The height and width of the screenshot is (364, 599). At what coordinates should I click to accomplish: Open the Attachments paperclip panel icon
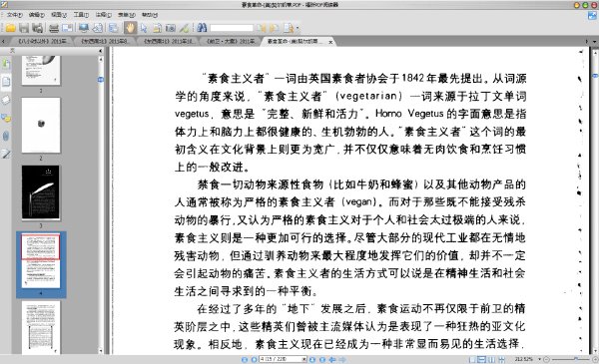[x=6, y=136]
